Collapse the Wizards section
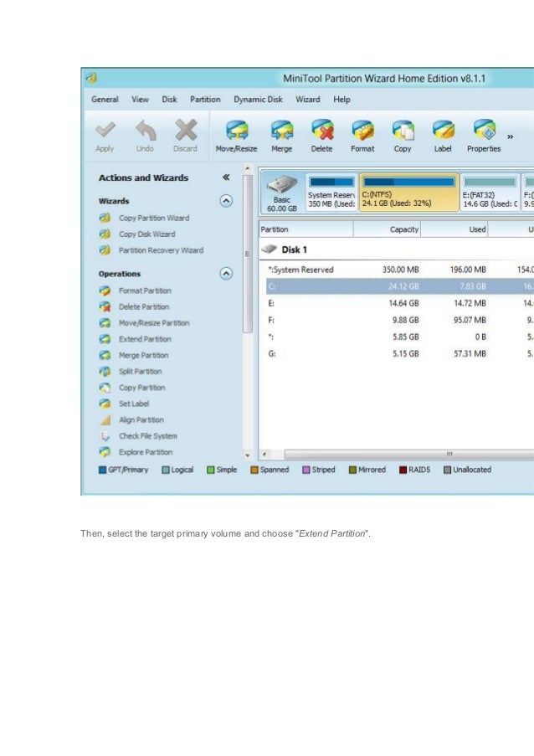Viewport: 534px width, 756px height. tap(226, 201)
